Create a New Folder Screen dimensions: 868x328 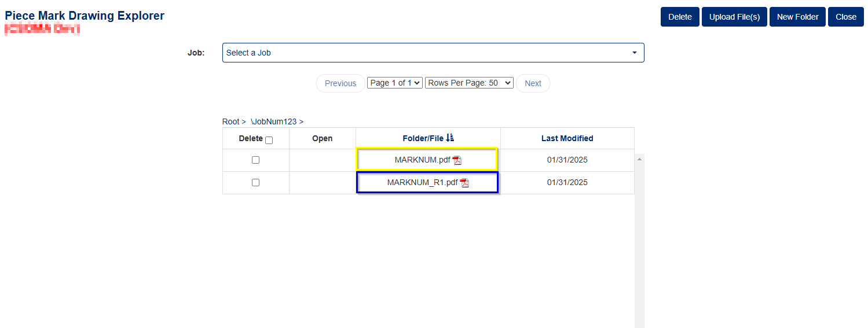(x=797, y=17)
